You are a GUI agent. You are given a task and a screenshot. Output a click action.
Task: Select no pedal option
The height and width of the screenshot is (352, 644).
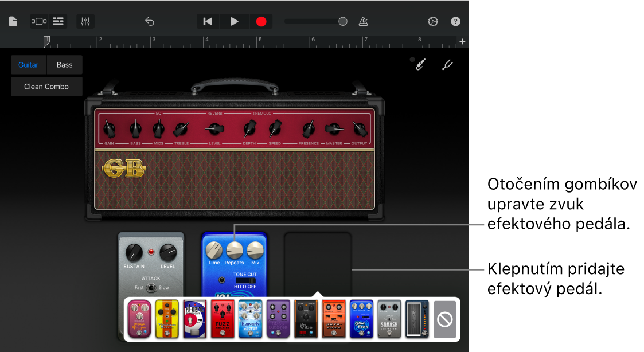click(445, 319)
